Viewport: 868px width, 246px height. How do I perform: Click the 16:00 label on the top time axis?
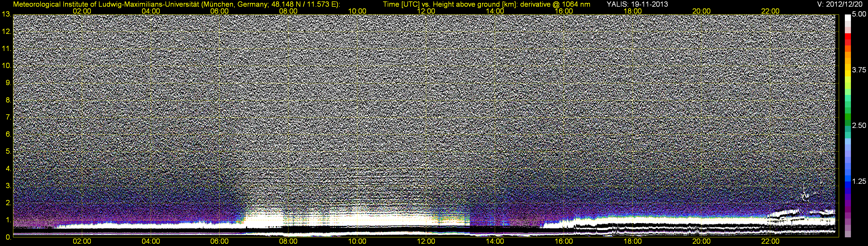(x=564, y=11)
